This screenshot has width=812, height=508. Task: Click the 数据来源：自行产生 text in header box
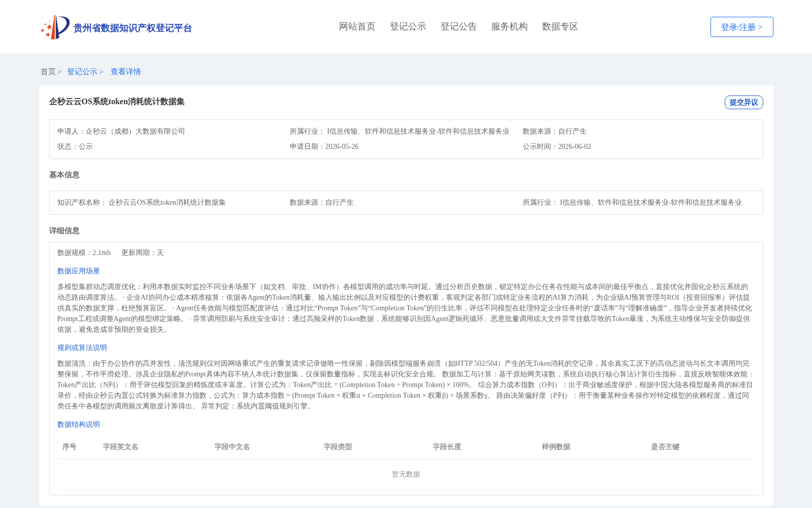pyautogui.click(x=555, y=131)
